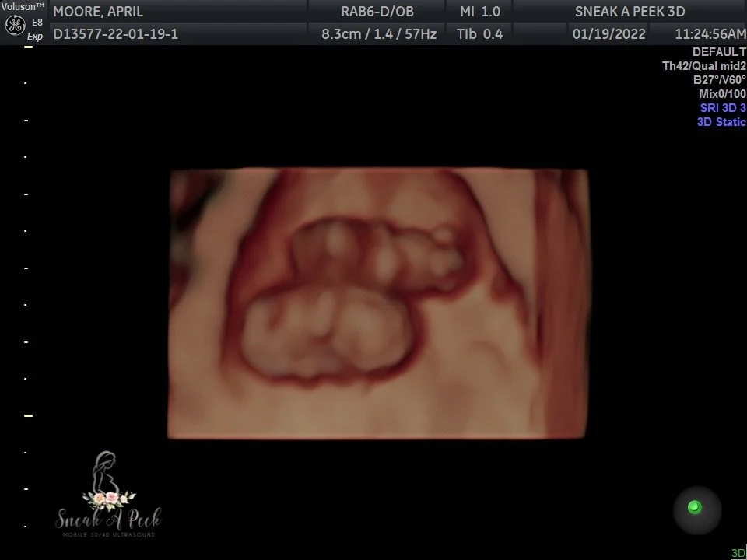The height and width of the screenshot is (560, 747).
Task: Click the exam date 01/19/2022
Action: click(608, 34)
